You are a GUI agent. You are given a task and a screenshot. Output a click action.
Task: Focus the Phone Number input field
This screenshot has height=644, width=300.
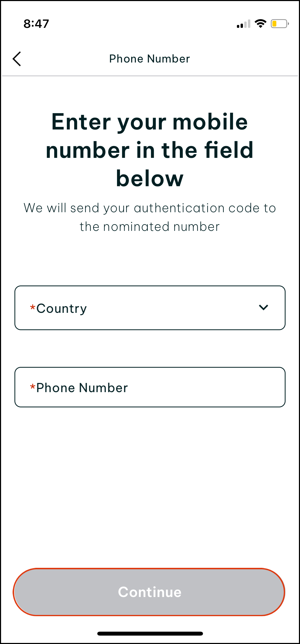pyautogui.click(x=150, y=387)
